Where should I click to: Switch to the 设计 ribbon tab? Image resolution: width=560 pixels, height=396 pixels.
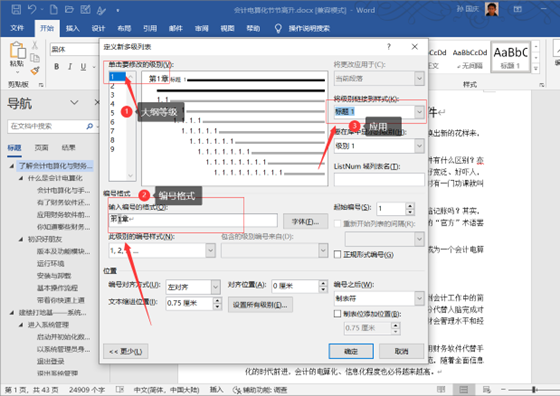(x=98, y=28)
